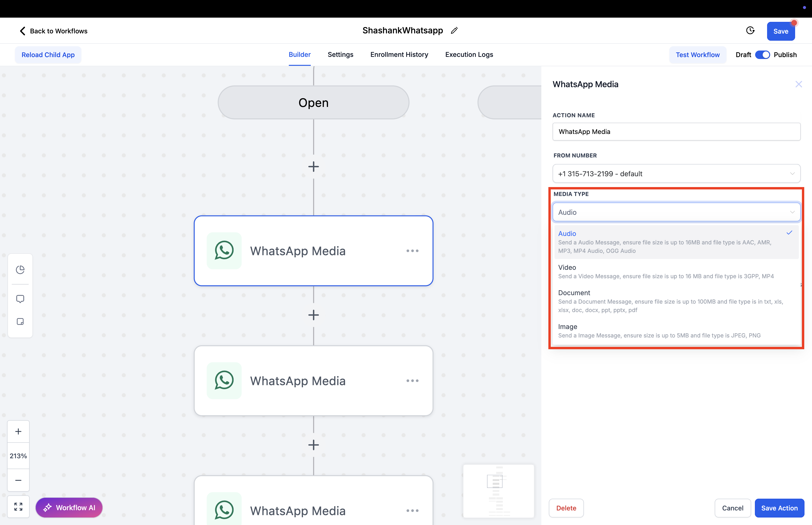Click the blue Save button in the header
The width and height of the screenshot is (812, 525).
coord(781,31)
